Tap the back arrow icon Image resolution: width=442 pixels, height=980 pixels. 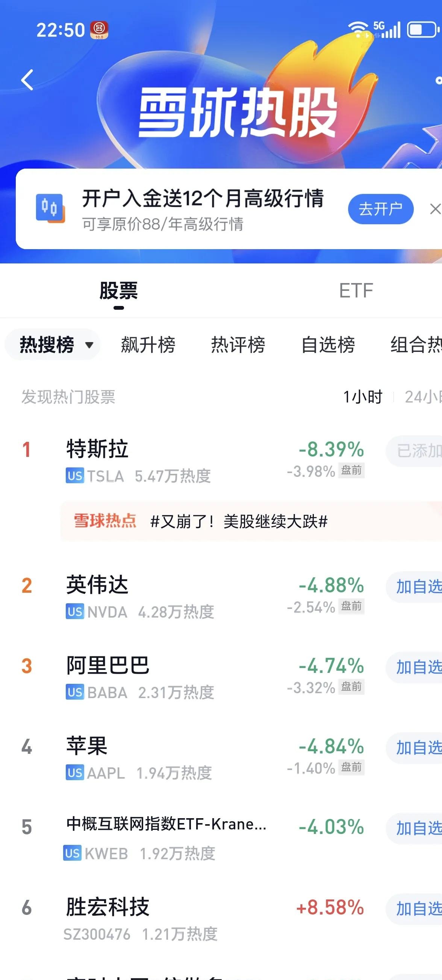[x=27, y=80]
